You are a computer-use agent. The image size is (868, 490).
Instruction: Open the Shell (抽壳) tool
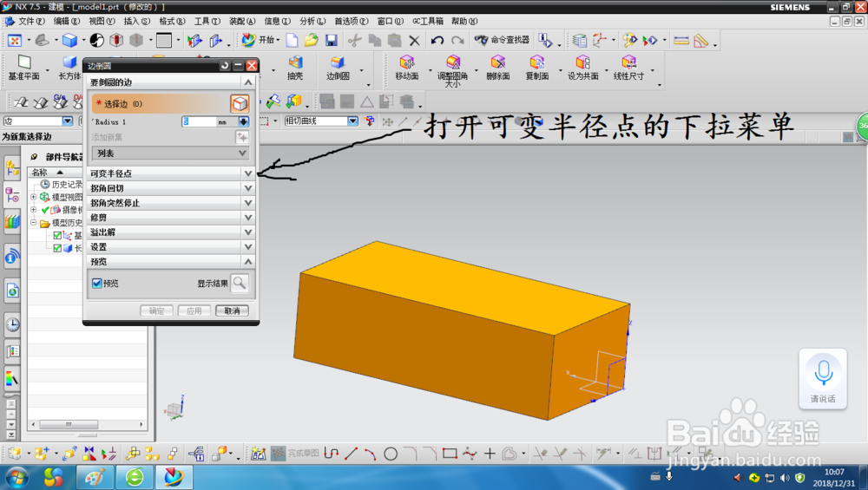point(295,68)
